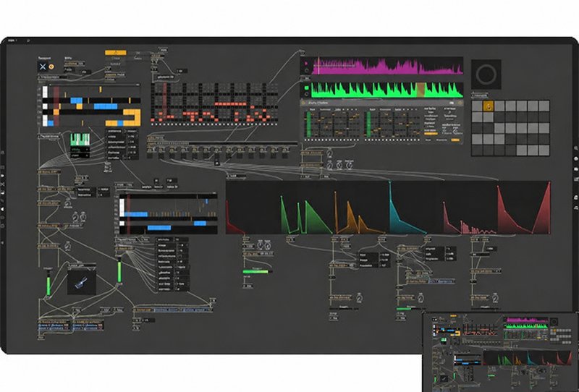Open second dropdown below the piano keyboard
Image resolution: width=579 pixels, height=392 pixels.
click(80, 155)
